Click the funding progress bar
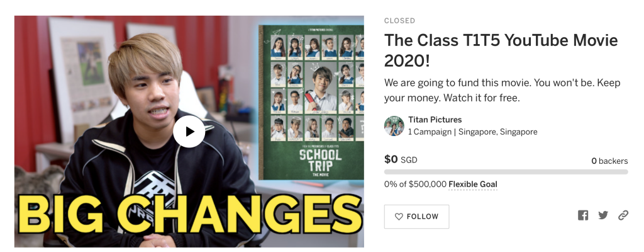 506,171
